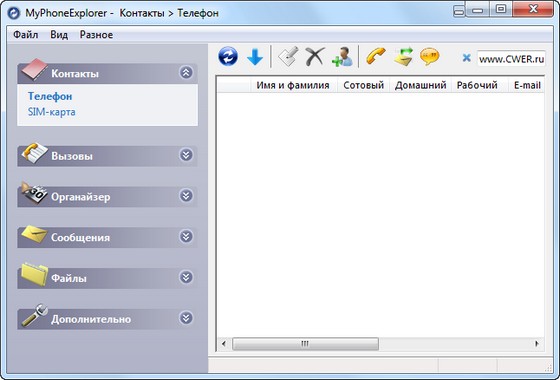Click the add new contact icon
This screenshot has width=560, height=380.
342,56
